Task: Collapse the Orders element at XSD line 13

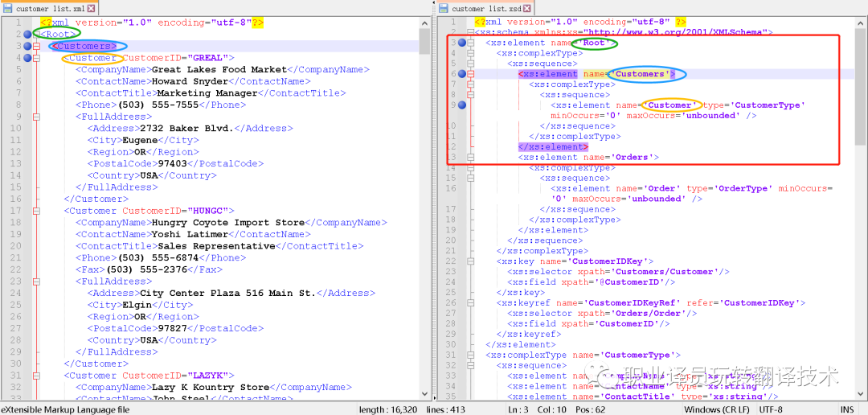Action: 471,158
